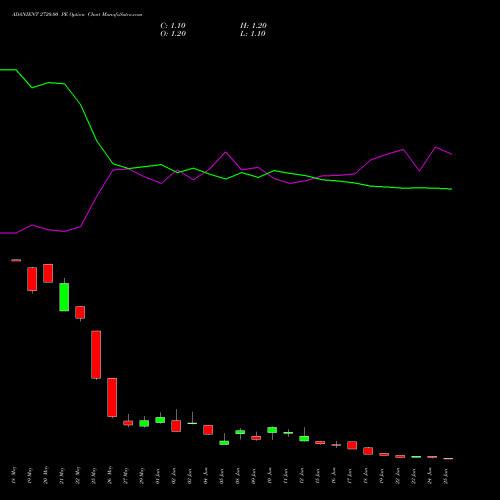Viewport: 500px width, 500px height.
Task: Select the high value H: 1.20
Action: tap(253, 26)
